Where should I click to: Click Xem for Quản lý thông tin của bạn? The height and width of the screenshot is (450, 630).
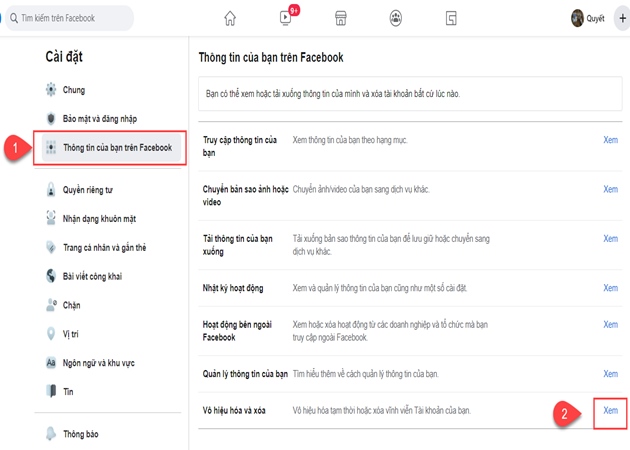[x=610, y=374]
